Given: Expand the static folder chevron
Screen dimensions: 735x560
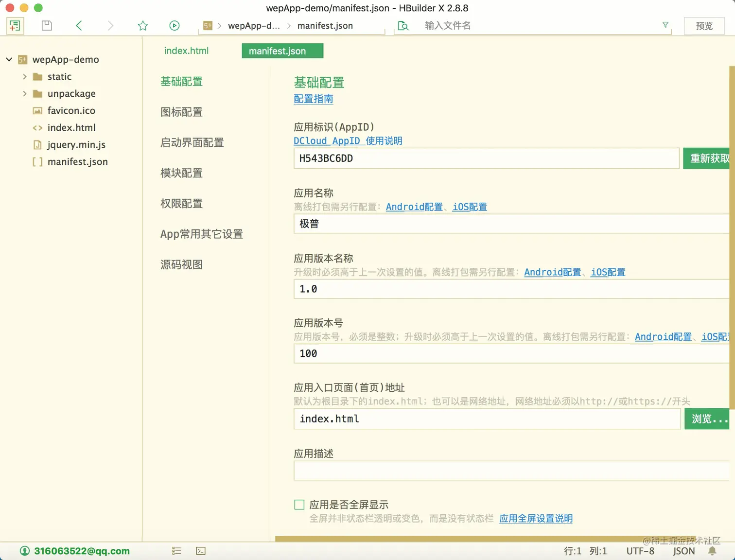Looking at the screenshot, I should 24,77.
